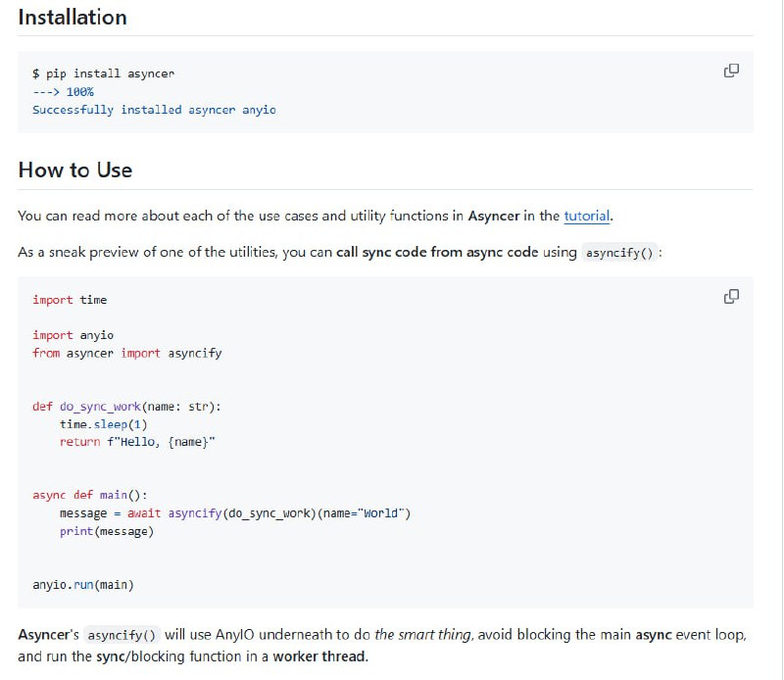Click the "Successfully installed asyncer anyio" output
This screenshot has width=784, height=680.
click(x=154, y=110)
